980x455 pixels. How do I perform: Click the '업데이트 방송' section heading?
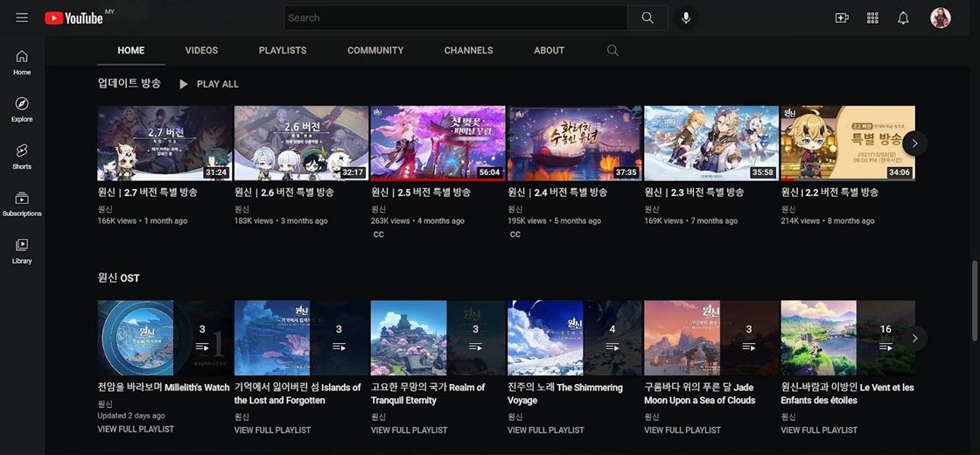(x=129, y=83)
